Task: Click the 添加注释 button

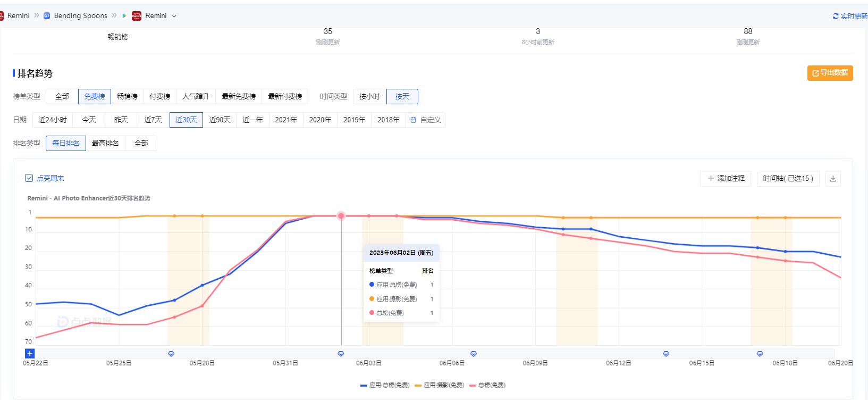Action: [726, 179]
